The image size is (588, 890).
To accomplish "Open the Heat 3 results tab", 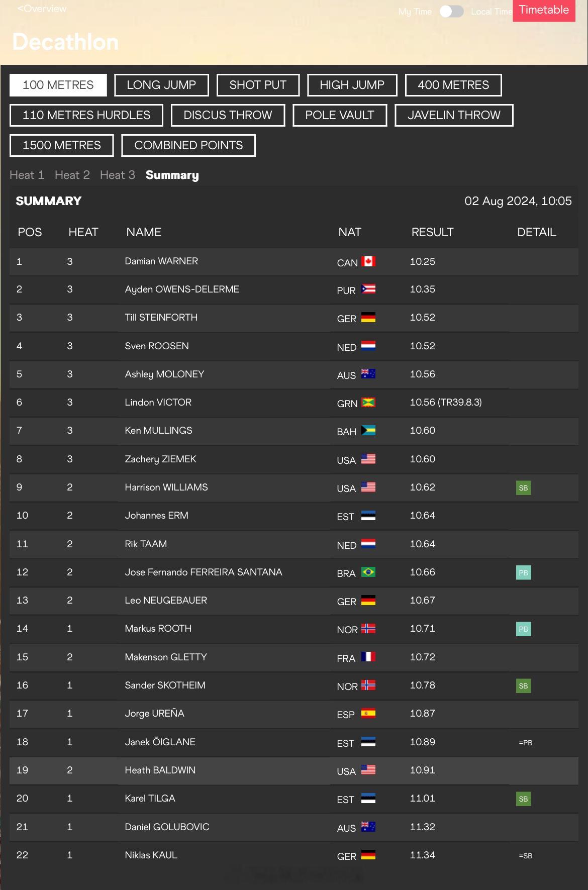I will (118, 175).
